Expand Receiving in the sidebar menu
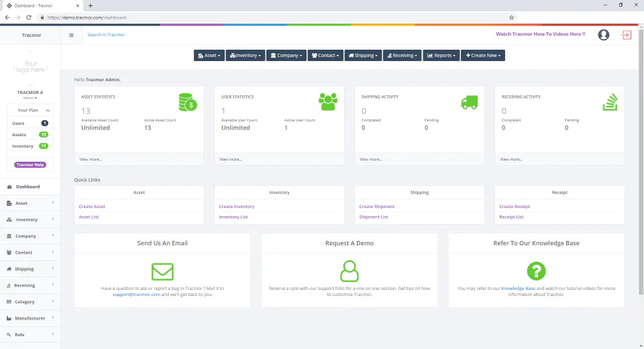 pyautogui.click(x=30, y=285)
